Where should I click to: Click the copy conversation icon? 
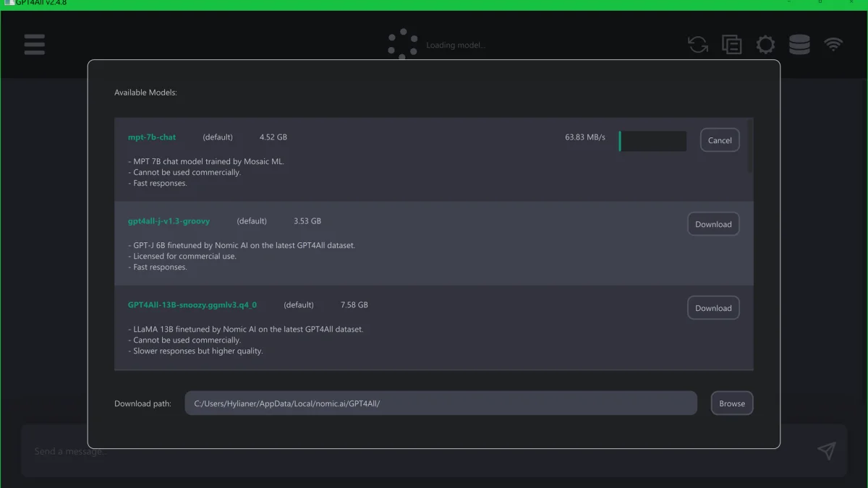[731, 45]
